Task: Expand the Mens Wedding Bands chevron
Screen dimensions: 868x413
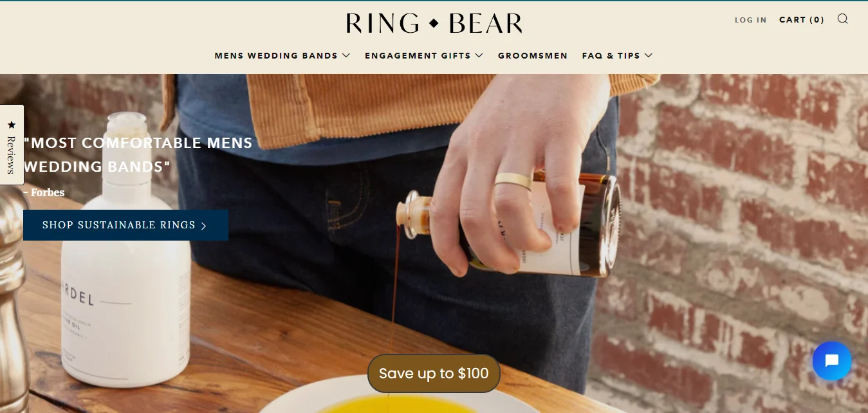Action: point(346,55)
